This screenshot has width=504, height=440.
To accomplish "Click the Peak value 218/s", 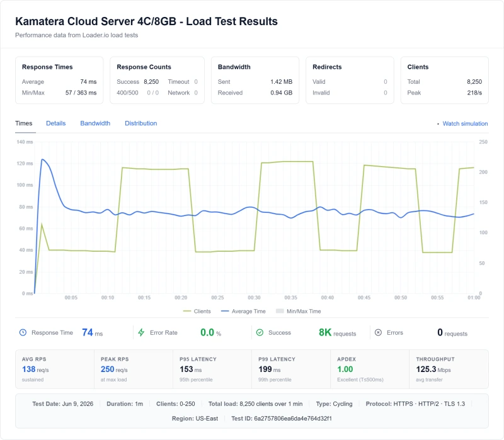I will 474,93.
